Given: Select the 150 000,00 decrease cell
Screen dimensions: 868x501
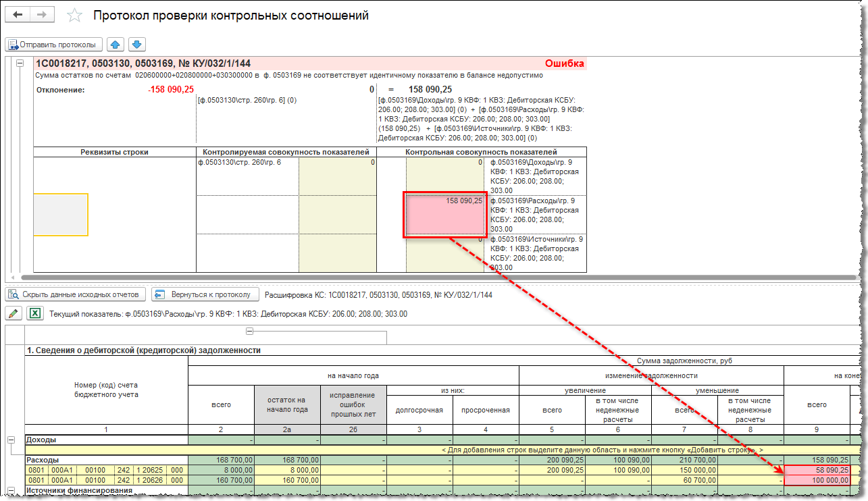Looking at the screenshot, I should point(684,470).
